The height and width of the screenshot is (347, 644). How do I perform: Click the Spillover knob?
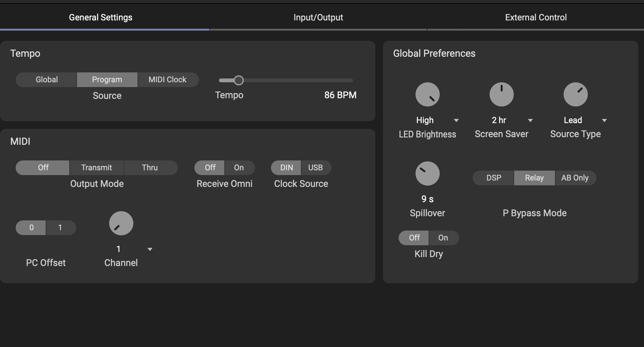[427, 173]
